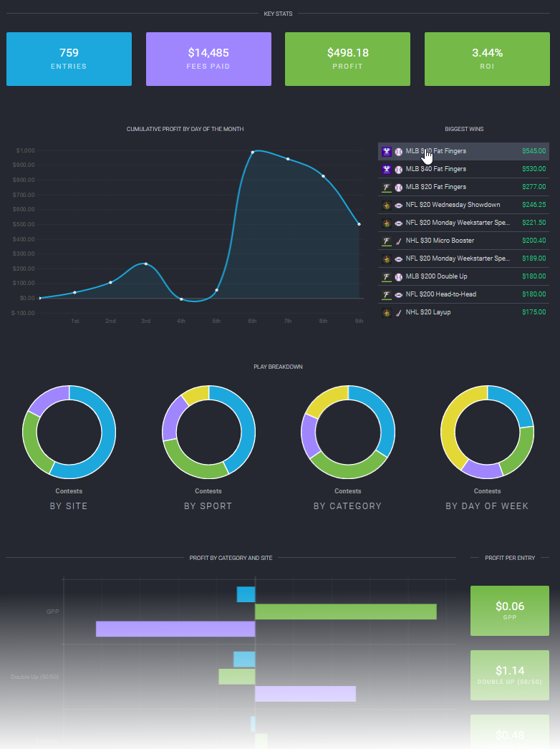
Task: Click football icon on NFL $200 Head-to-Head row
Action: click(398, 295)
